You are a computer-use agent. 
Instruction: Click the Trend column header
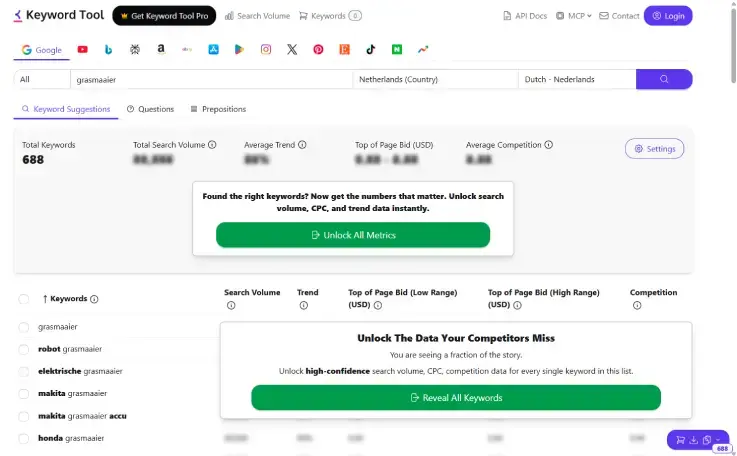307,292
